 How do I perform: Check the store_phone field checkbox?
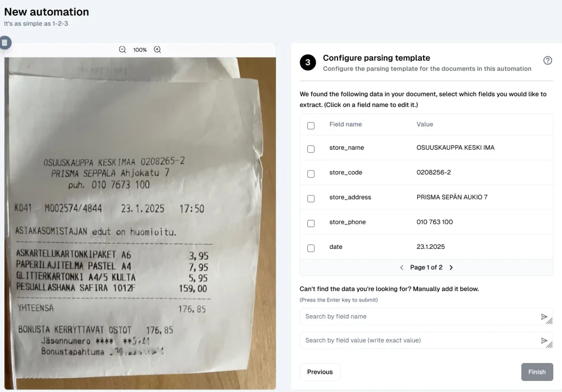tap(311, 223)
